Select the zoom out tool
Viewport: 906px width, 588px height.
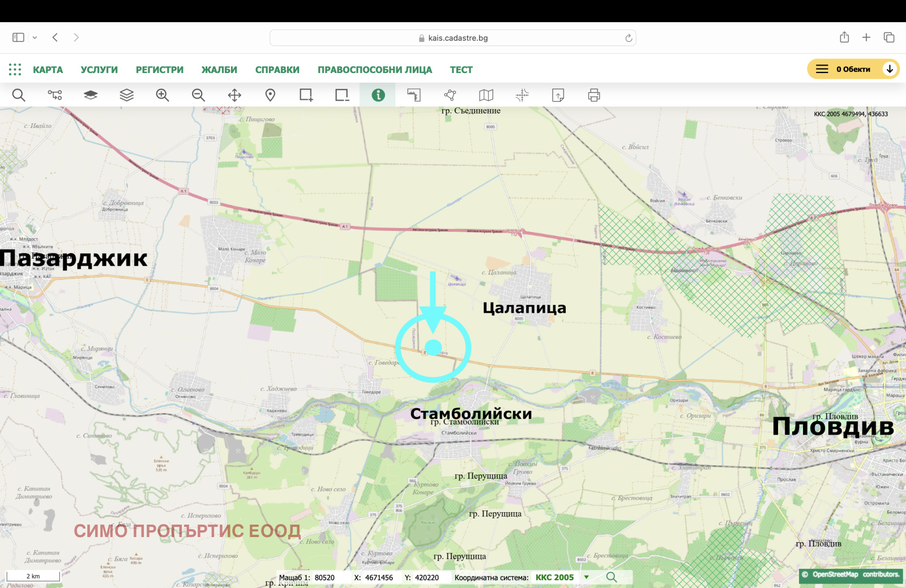[198, 95]
